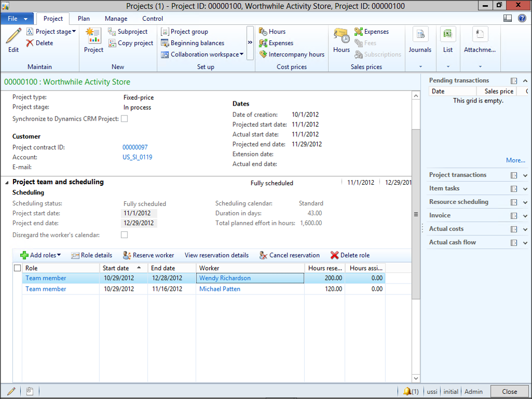The height and width of the screenshot is (399, 532).
Task: Click the Close button at bottom right
Action: 509,392
